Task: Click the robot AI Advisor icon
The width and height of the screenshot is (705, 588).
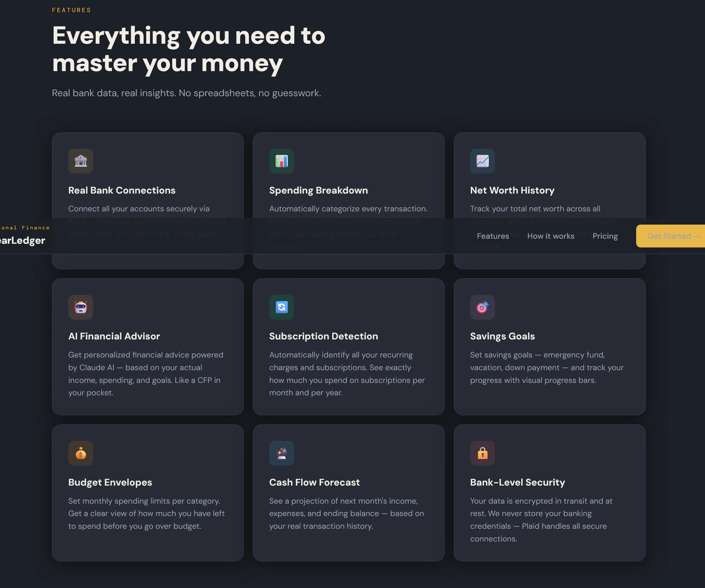Action: click(x=80, y=307)
